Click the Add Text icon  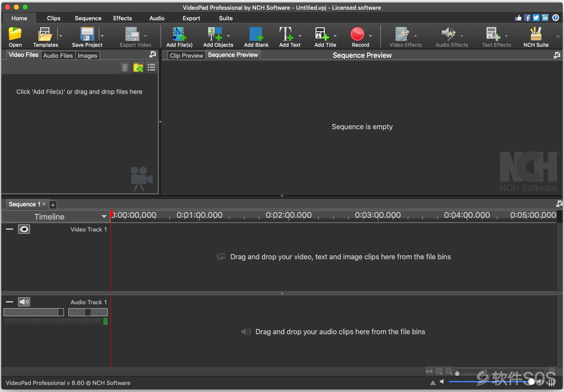(x=286, y=34)
